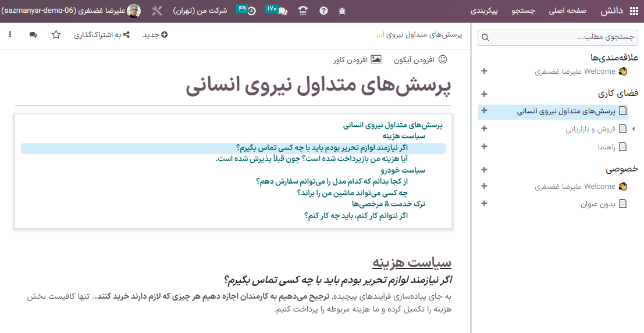Screen dimensions: 644x333
Task: Open the debug bug icon menu
Action: click(342, 11)
